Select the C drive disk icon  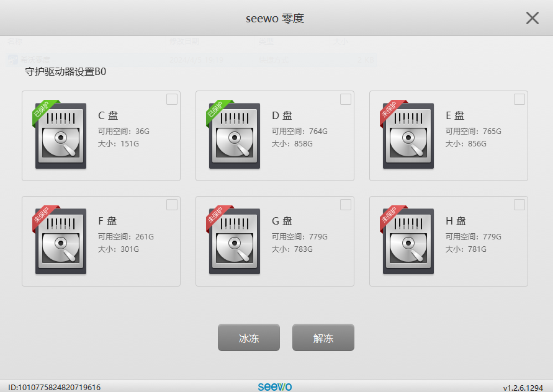click(x=61, y=135)
